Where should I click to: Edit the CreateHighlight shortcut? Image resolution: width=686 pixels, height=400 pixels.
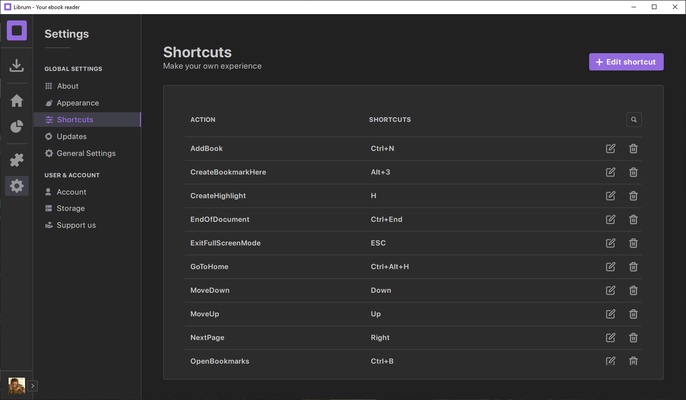click(610, 196)
